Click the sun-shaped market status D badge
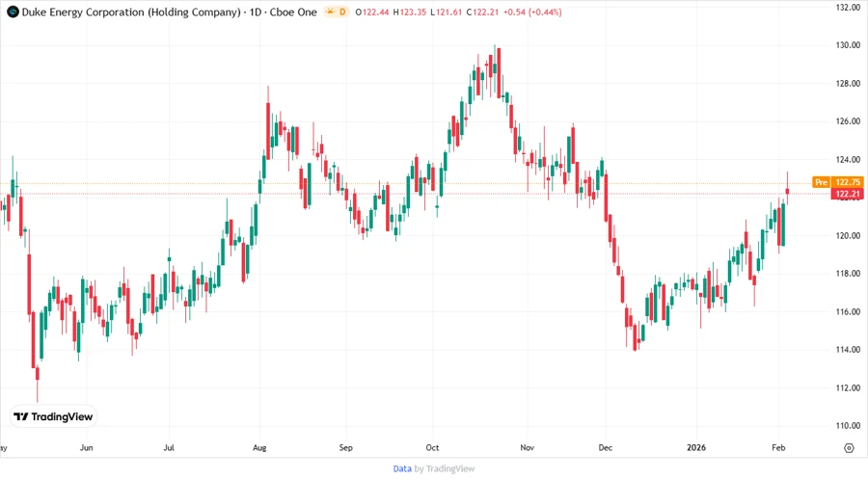 click(x=336, y=12)
